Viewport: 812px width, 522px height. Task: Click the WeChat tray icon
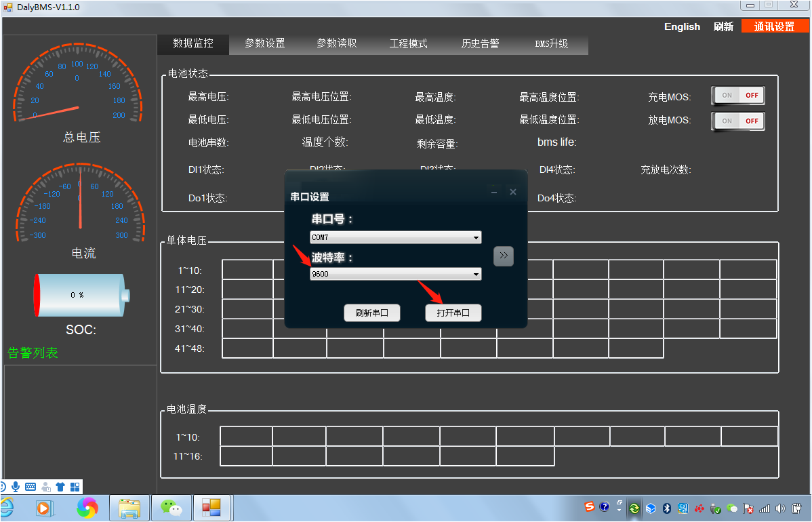tap(732, 508)
